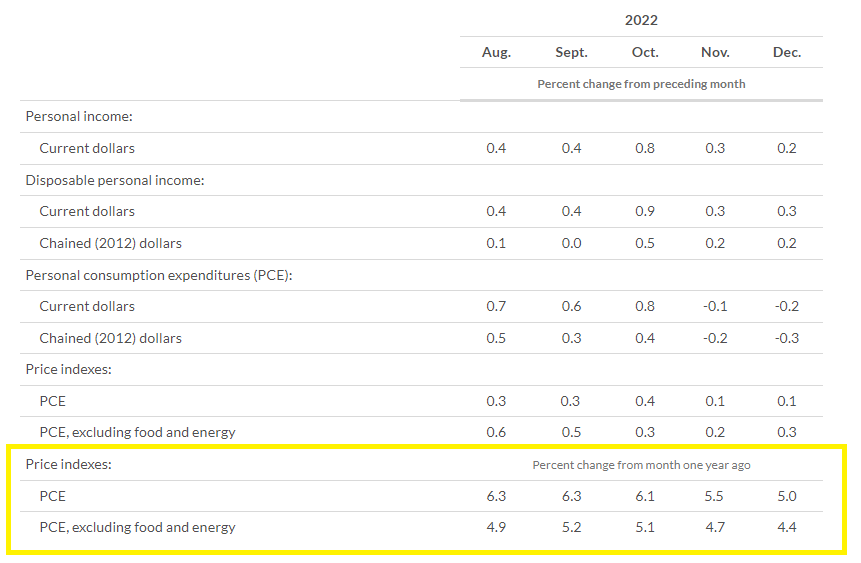Click 'PCE, excluding food and energy' in highlighted box
Image resolution: width=861 pixels, height=563 pixels.
pos(137,527)
